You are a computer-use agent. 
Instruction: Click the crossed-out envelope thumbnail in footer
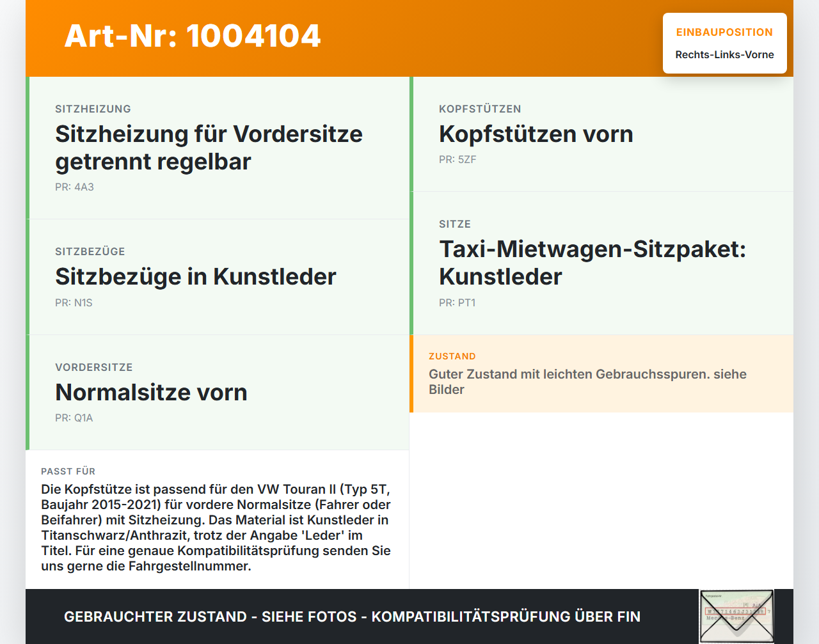click(x=736, y=616)
